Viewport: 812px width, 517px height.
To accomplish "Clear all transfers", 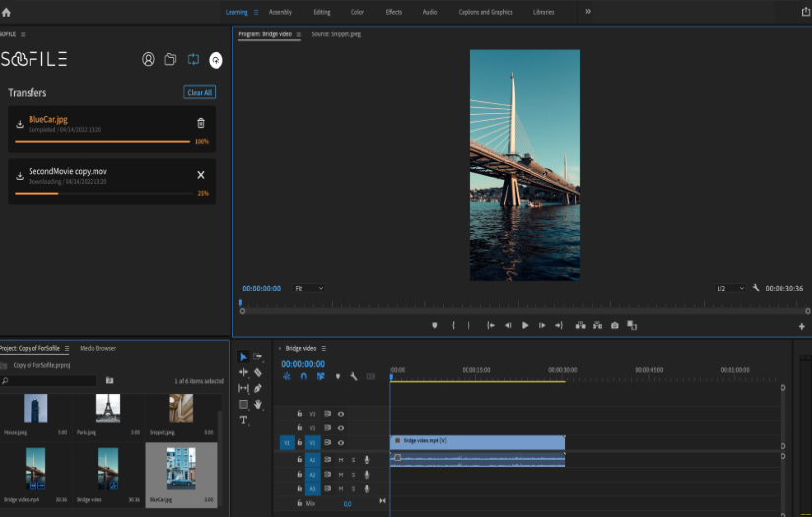I will click(200, 93).
